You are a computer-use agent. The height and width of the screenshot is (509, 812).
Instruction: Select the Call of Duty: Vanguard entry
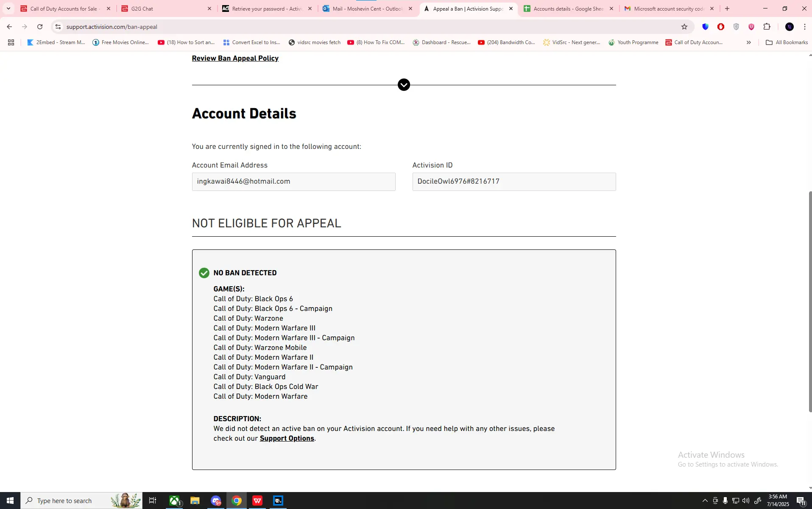click(x=250, y=377)
